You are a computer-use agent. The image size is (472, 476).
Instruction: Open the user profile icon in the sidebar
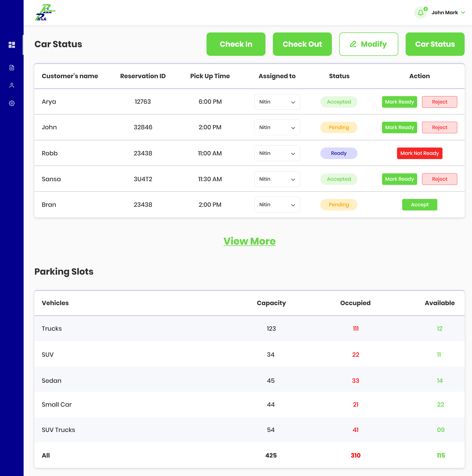click(12, 85)
